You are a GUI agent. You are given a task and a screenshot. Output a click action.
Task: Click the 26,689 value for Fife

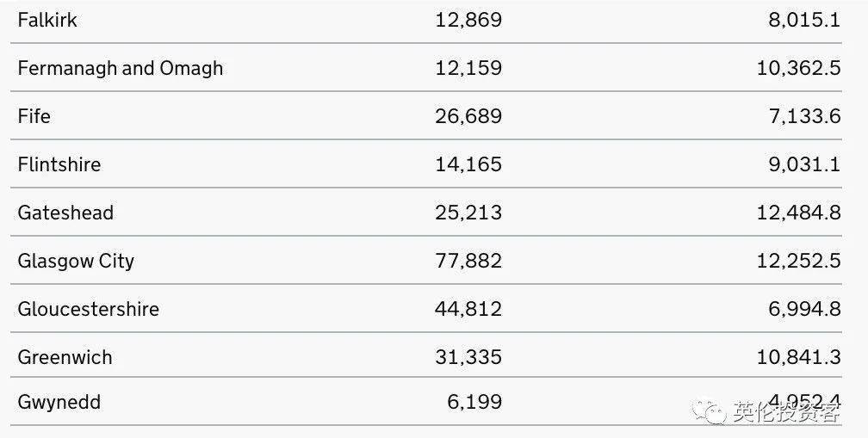point(468,116)
